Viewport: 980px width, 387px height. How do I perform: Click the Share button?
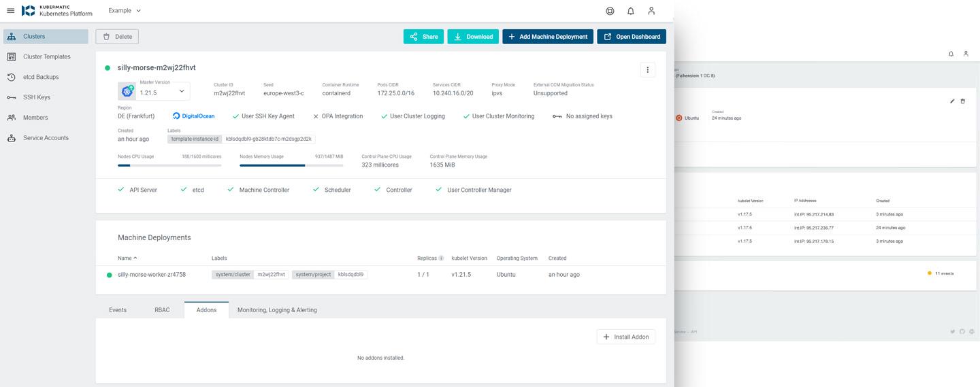[423, 37]
